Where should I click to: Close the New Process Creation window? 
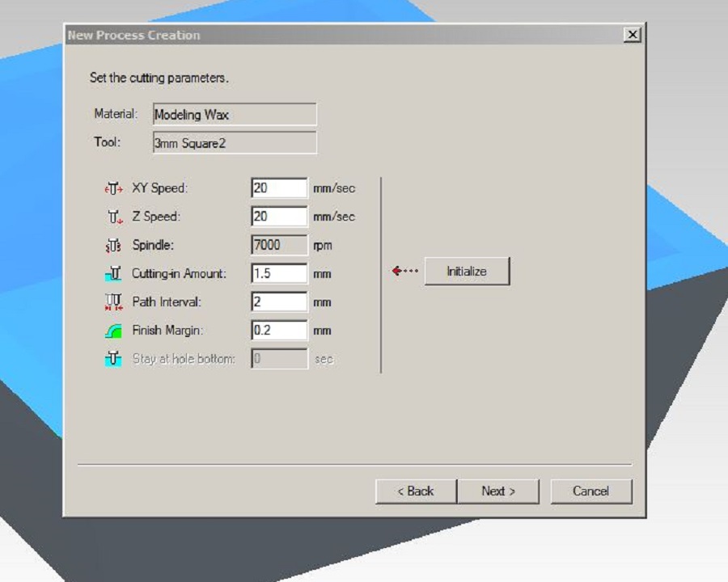(632, 35)
